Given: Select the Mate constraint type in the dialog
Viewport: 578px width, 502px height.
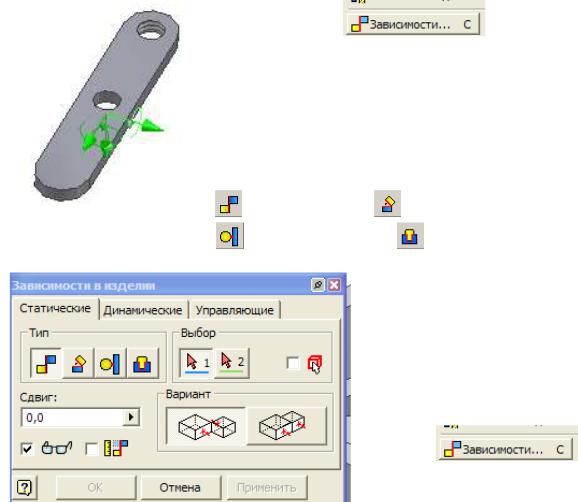Looking at the screenshot, I should [46, 363].
